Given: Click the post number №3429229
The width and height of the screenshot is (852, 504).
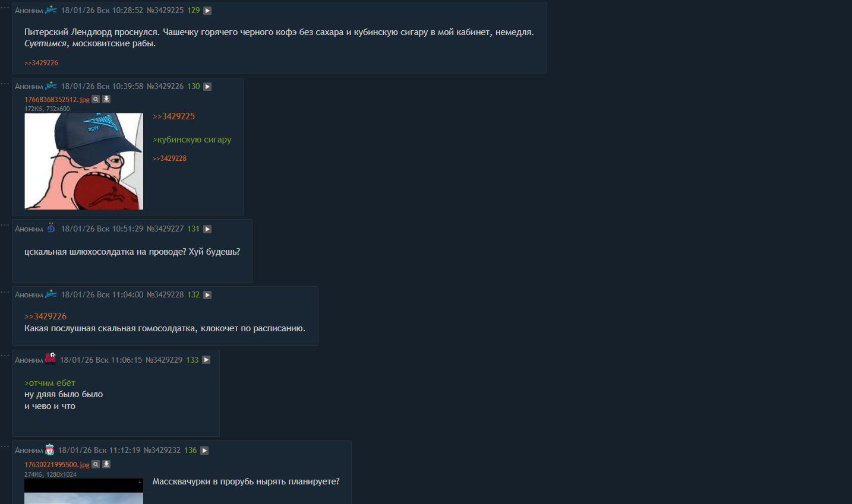Looking at the screenshot, I should (x=164, y=360).
